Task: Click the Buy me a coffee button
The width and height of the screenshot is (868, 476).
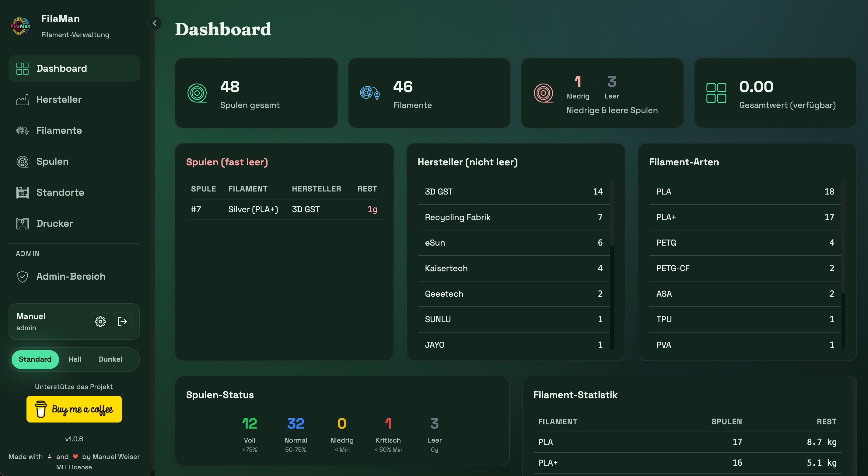Action: click(74, 409)
